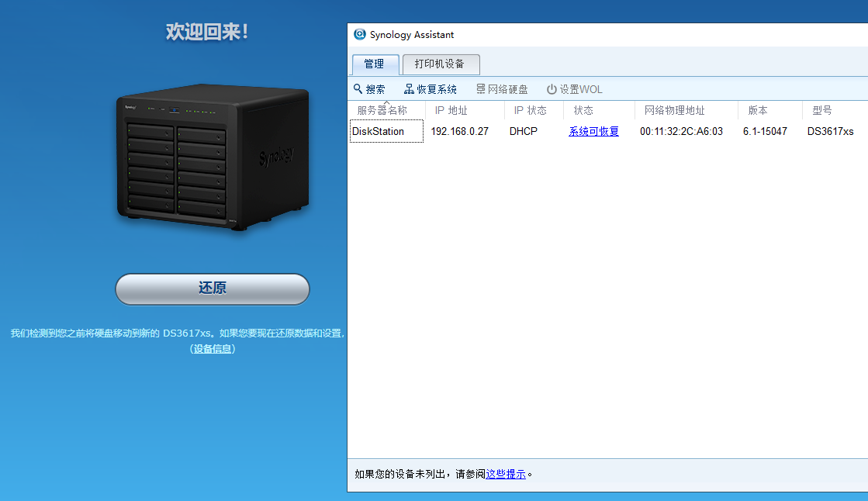Open the 系统可恢复 status link
Screen dimensions: 868x501
click(593, 131)
